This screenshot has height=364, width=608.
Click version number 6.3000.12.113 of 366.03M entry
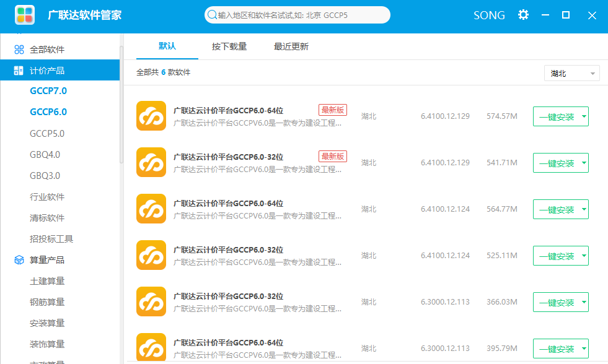pos(445,302)
